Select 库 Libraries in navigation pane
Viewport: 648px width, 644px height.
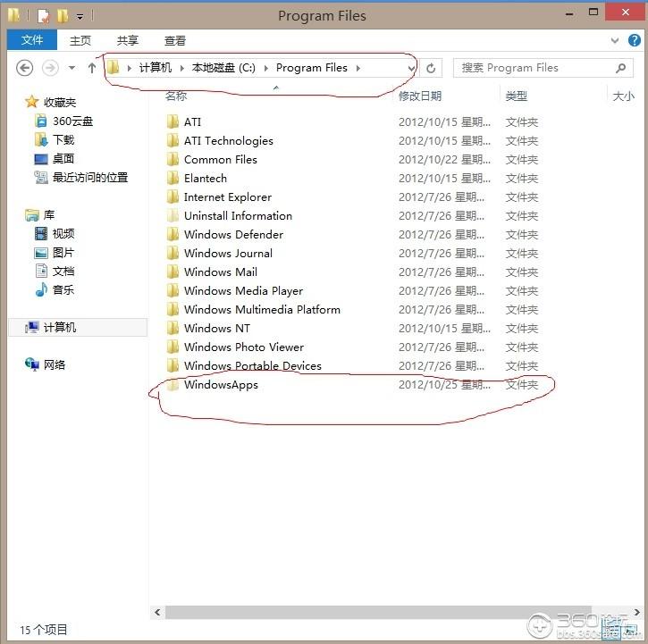click(49, 214)
